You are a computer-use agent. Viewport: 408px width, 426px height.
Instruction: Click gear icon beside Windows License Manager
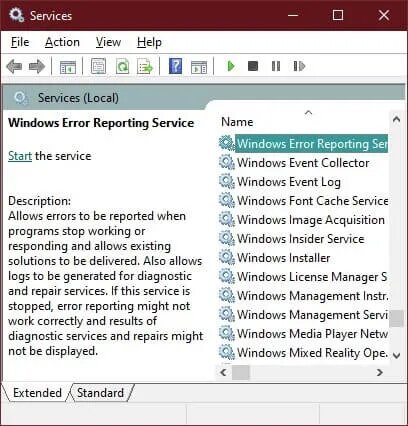[227, 276]
